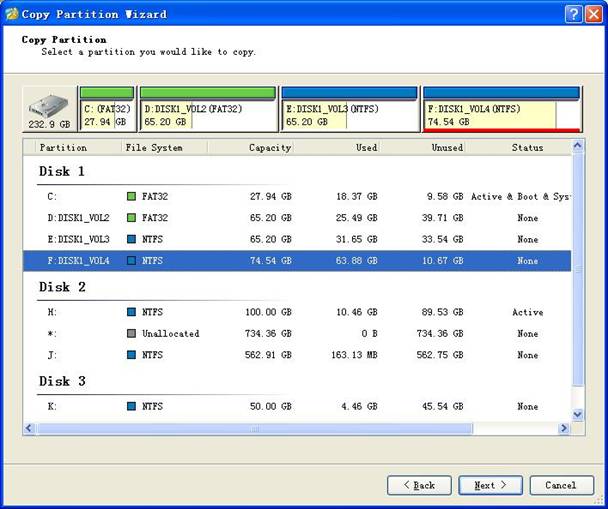Select the D:DISK1_VOL2 block in disk map
This screenshot has height=509, width=608.
coord(208,115)
